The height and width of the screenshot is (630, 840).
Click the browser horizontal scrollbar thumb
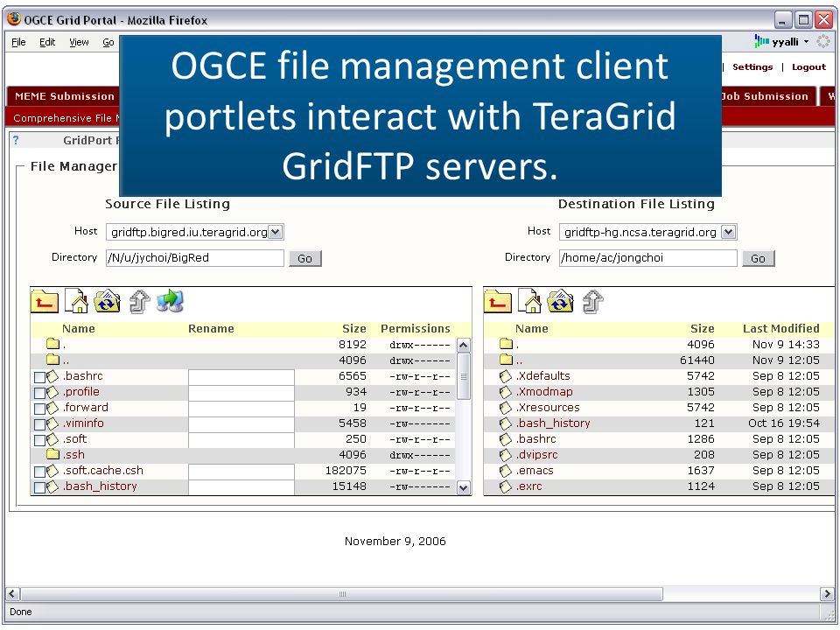(x=342, y=593)
